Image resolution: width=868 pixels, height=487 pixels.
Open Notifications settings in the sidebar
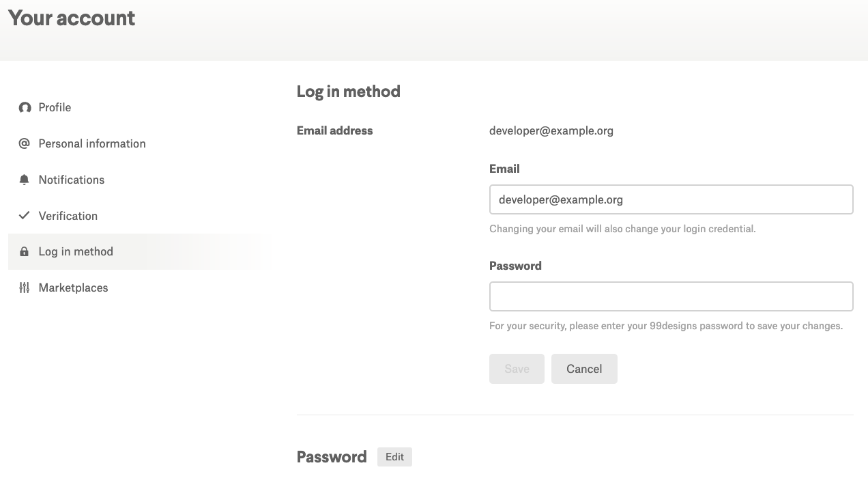coord(72,180)
